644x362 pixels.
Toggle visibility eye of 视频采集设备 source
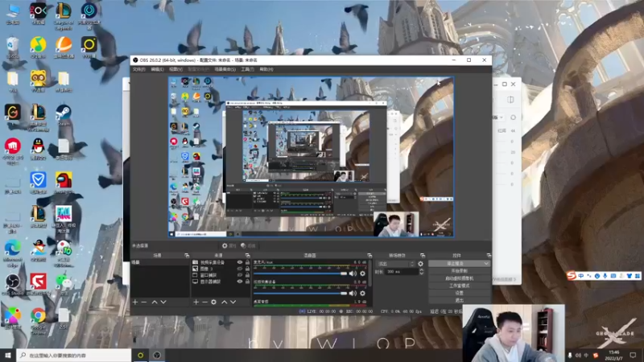click(x=240, y=262)
